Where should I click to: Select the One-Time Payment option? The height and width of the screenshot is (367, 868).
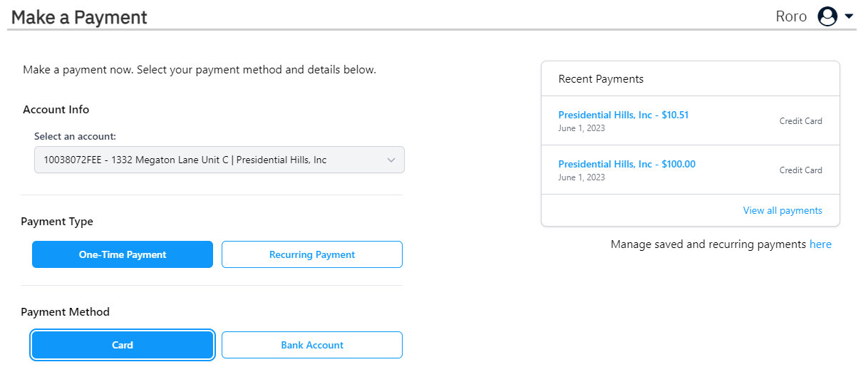(123, 254)
